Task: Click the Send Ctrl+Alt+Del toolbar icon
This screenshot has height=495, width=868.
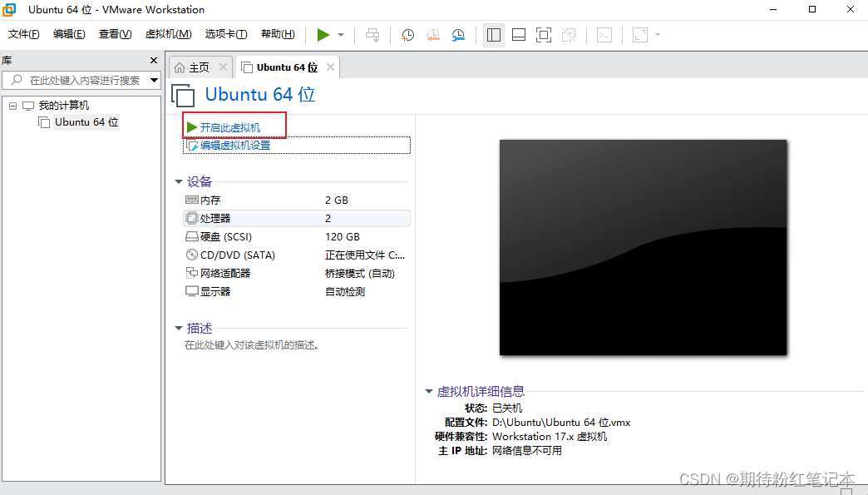Action: 372,35
